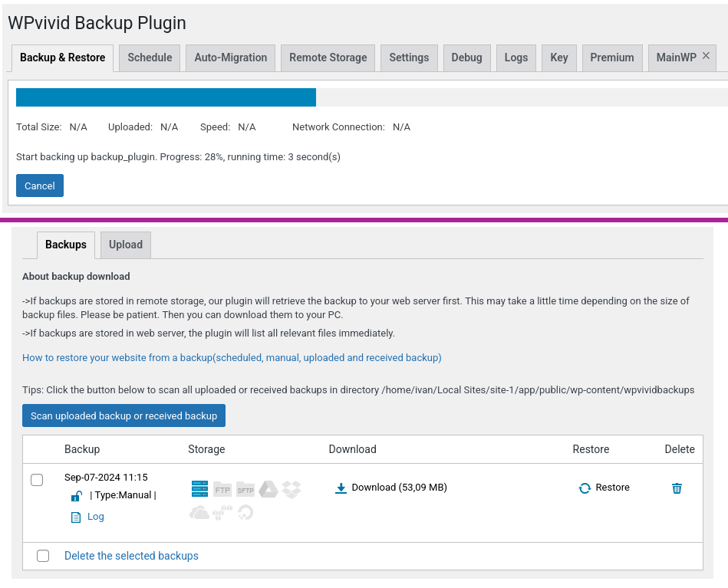The image size is (728, 588).
Task: Switch to the Backup & Restore tab
Action: click(x=63, y=58)
